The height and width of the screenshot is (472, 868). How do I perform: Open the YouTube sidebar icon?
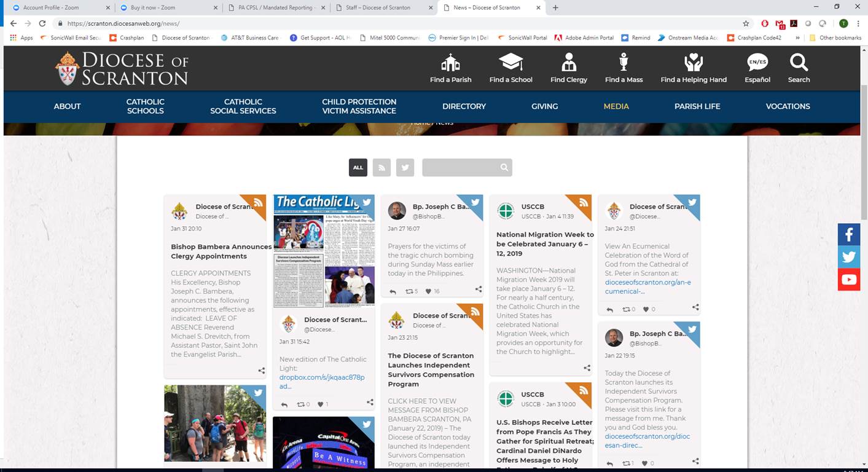(x=848, y=280)
